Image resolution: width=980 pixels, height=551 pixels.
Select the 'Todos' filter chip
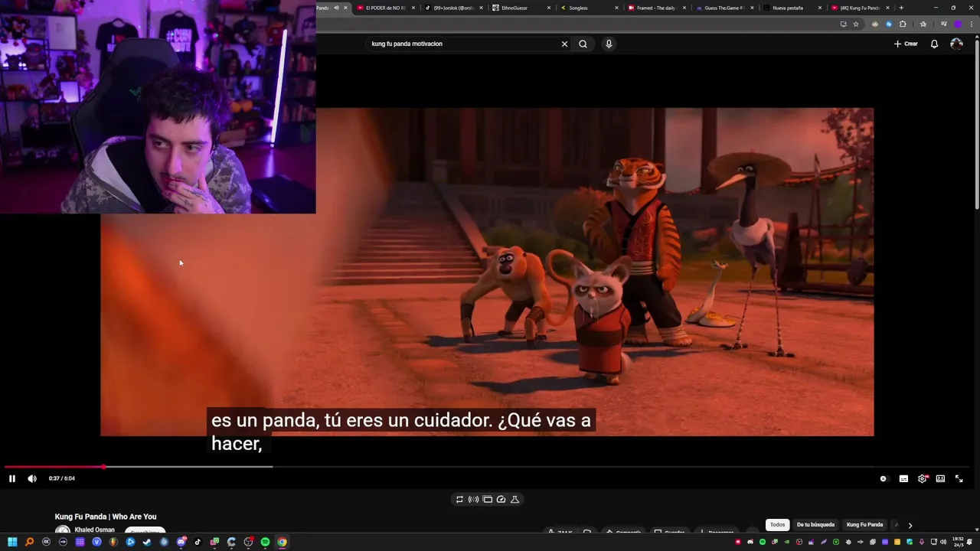777,525
